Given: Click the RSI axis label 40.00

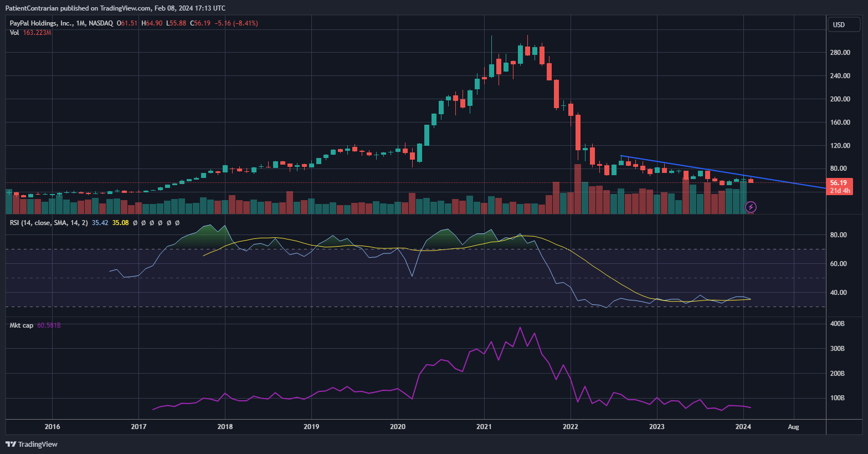Looking at the screenshot, I should [838, 293].
